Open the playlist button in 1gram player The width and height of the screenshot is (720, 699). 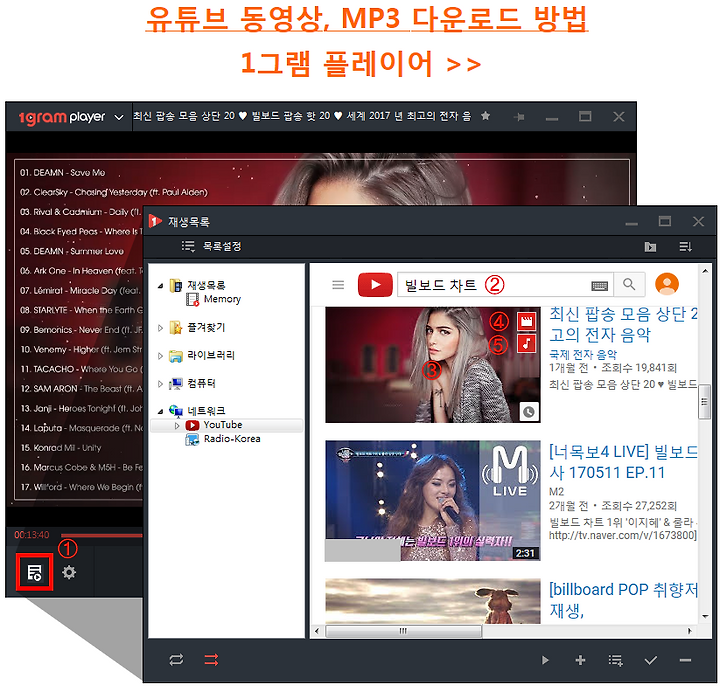point(34,572)
